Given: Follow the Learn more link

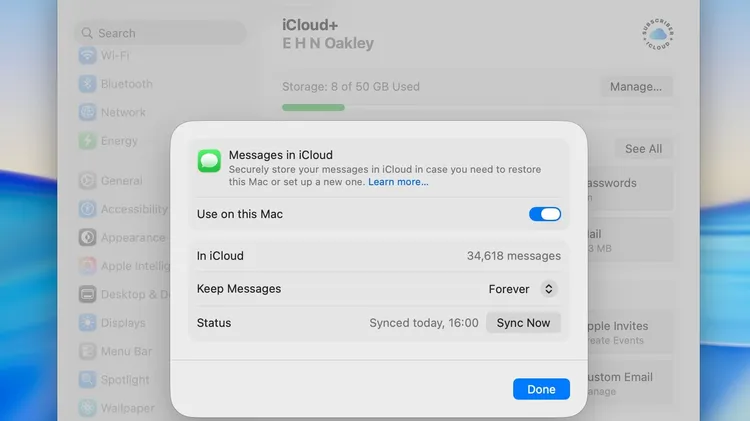Looking at the screenshot, I should point(398,182).
